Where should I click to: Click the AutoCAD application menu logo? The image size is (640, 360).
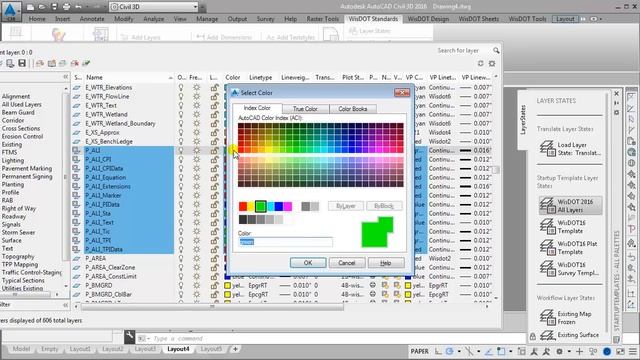11,11
